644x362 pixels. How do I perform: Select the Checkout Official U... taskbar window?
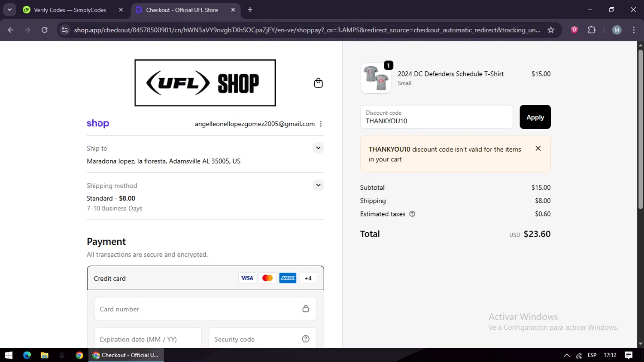pyautogui.click(x=126, y=355)
